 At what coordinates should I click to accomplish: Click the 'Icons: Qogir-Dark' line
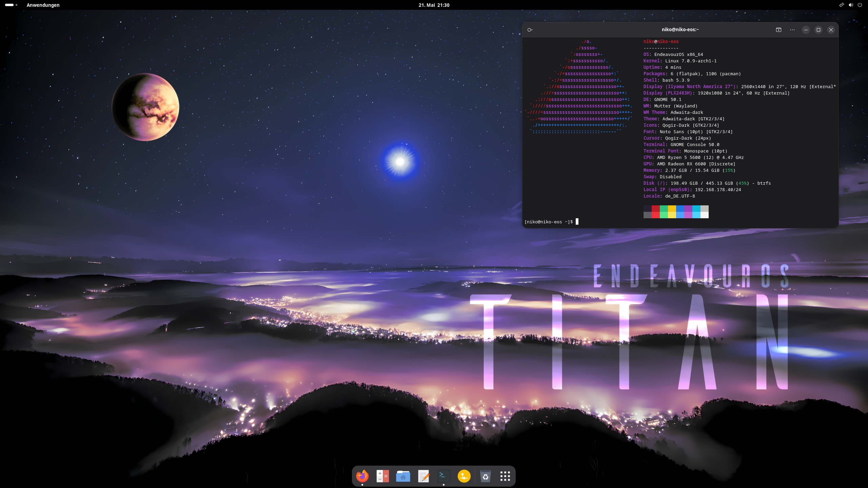click(x=682, y=125)
